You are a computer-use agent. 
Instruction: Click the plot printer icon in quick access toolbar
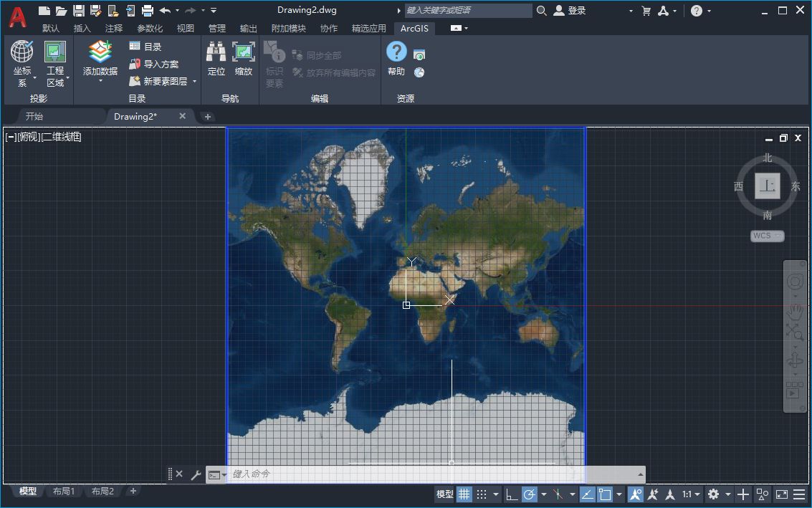[148, 11]
